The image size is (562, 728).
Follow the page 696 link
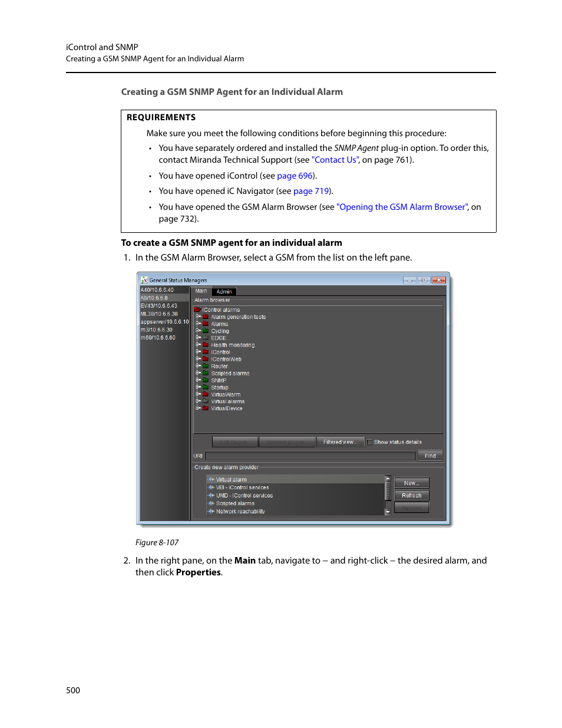(x=295, y=176)
